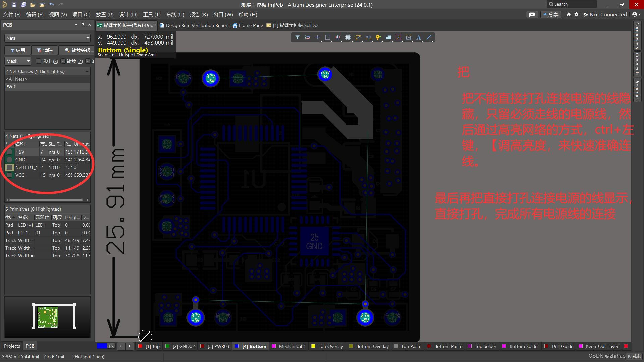Select the text string tool
Image resolution: width=644 pixels, height=362 pixels.
coord(418,37)
